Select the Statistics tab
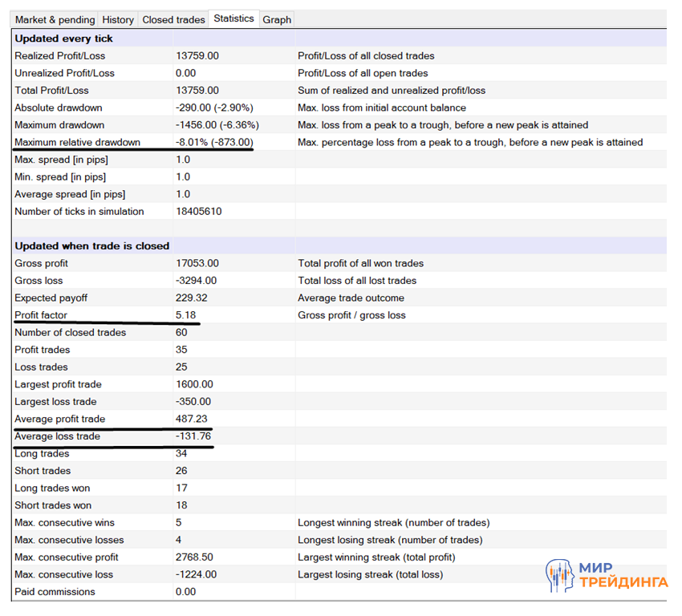Image resolution: width=682 pixels, height=616 pixels. (x=233, y=18)
